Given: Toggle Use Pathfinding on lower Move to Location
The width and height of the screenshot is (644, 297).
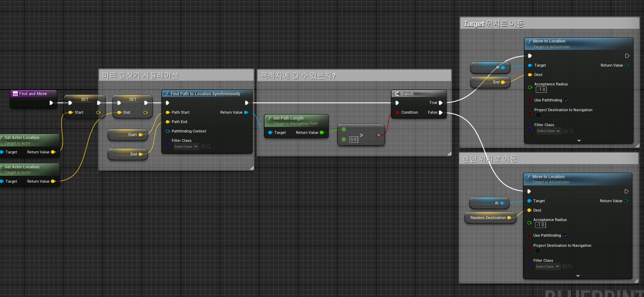Looking at the screenshot, I should tap(565, 236).
